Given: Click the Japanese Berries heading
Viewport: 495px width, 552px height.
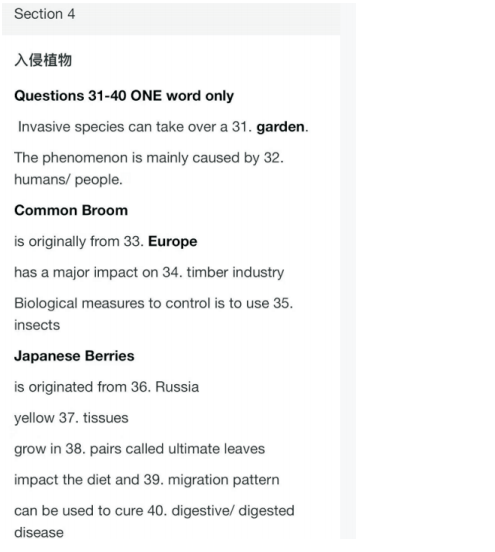Looking at the screenshot, I should point(74,356).
